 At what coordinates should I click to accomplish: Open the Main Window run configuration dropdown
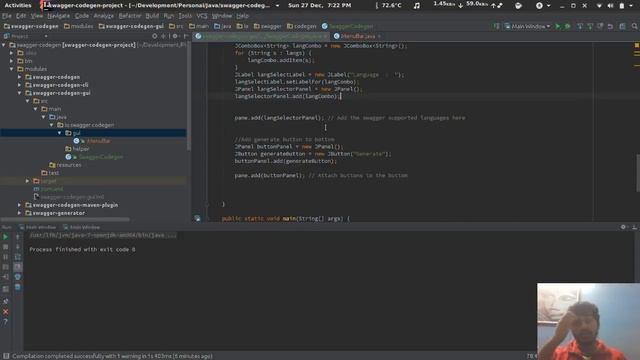(529, 26)
